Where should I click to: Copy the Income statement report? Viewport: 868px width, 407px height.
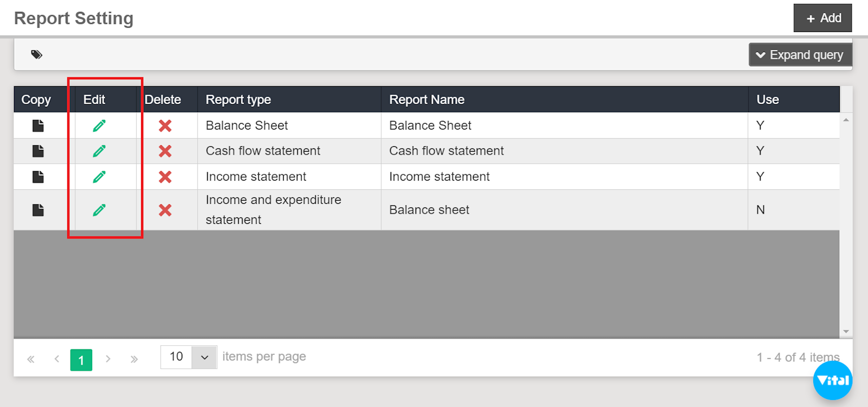pos(38,177)
